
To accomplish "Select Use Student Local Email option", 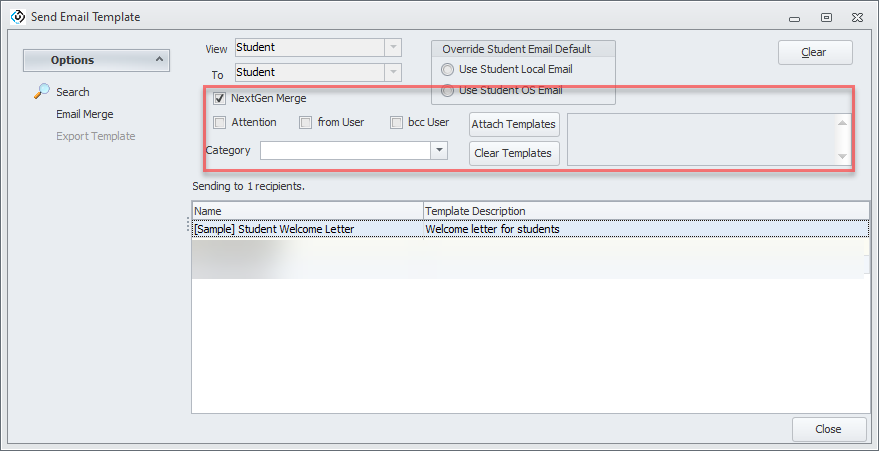I will point(447,70).
